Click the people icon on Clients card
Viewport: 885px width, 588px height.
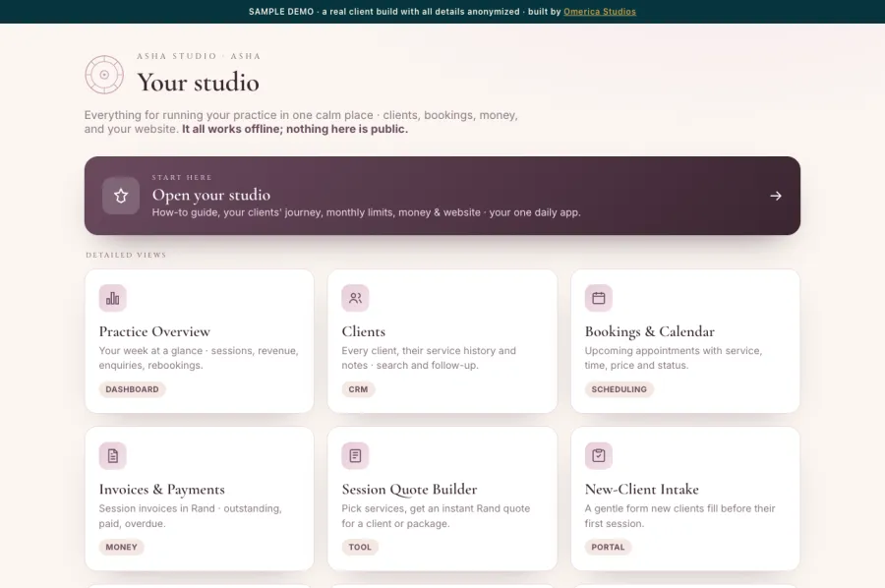click(x=355, y=298)
